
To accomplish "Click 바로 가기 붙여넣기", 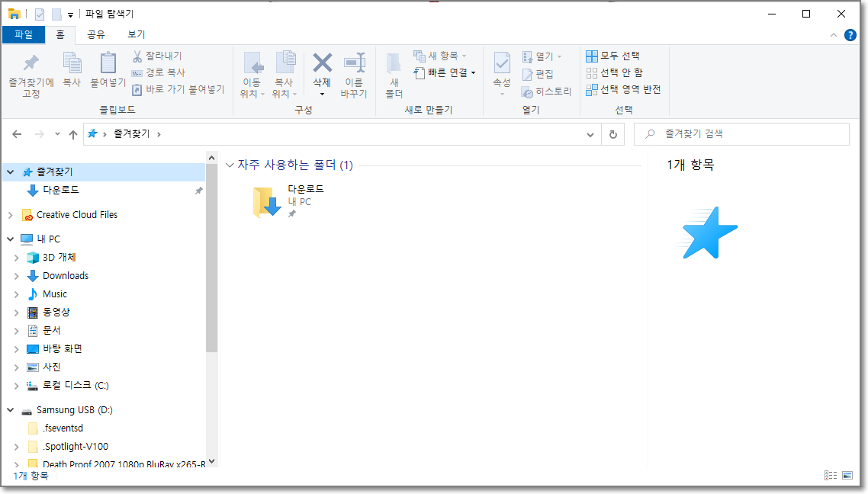I will click(178, 89).
